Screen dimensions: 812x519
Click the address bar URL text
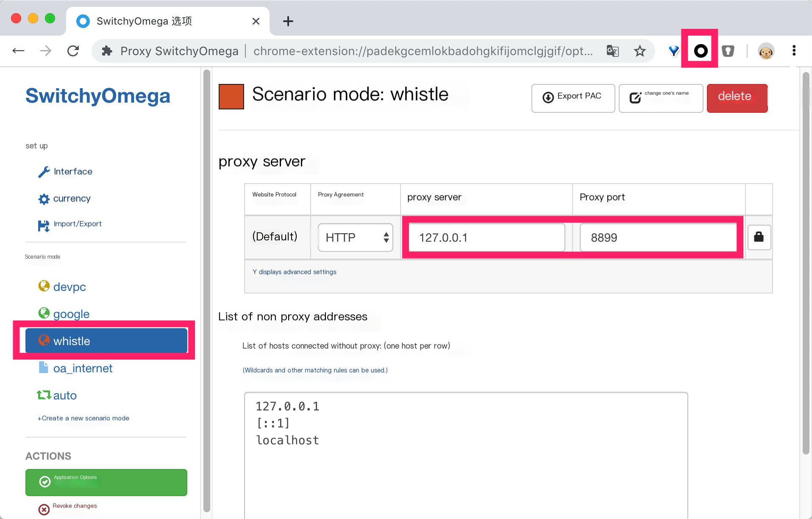pos(423,51)
